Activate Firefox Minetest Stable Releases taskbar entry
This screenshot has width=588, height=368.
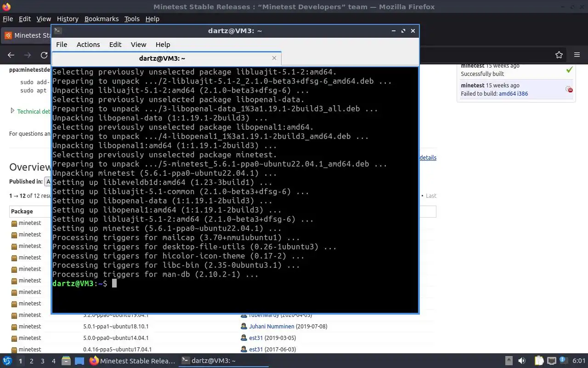pos(132,361)
